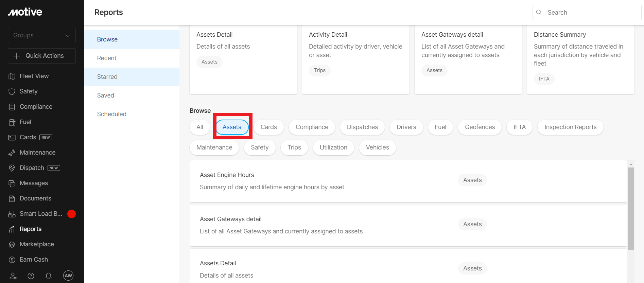Select the Cards filter chip
Screen dimensions: 644x283
[x=269, y=127]
